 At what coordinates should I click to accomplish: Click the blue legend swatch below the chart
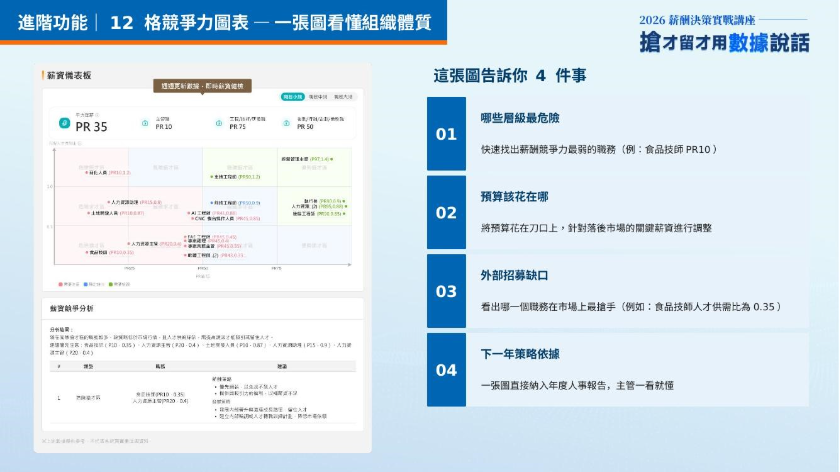[86, 284]
